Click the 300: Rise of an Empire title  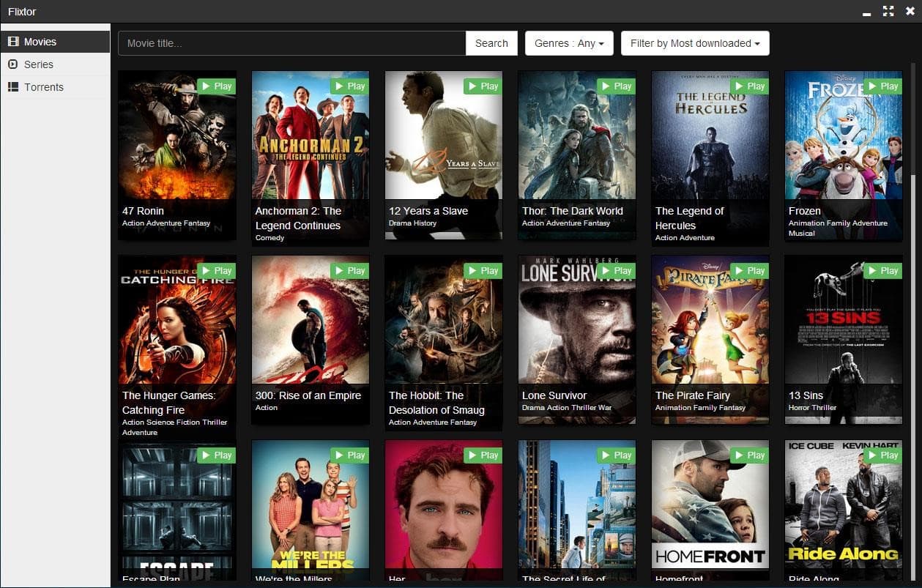tap(308, 395)
